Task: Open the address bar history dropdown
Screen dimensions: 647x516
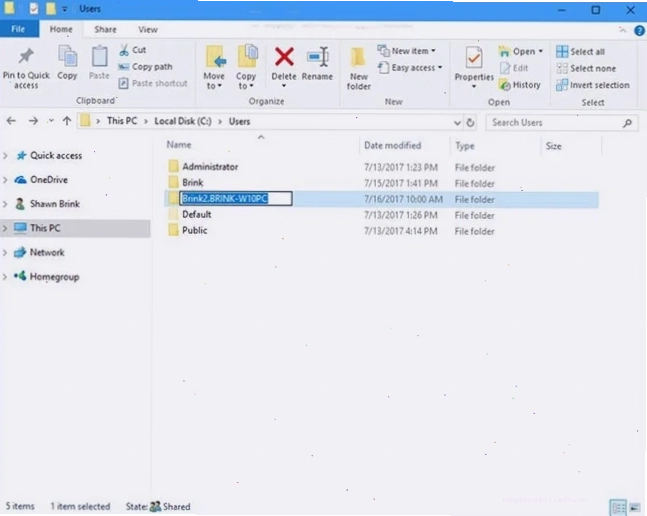Action: [x=457, y=123]
